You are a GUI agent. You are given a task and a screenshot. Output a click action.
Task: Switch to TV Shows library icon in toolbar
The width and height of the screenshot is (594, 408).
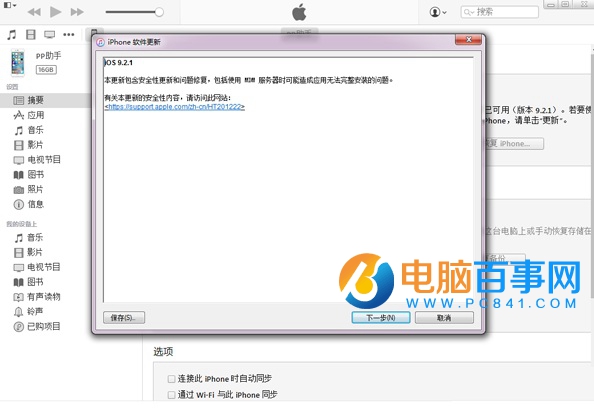(x=50, y=35)
